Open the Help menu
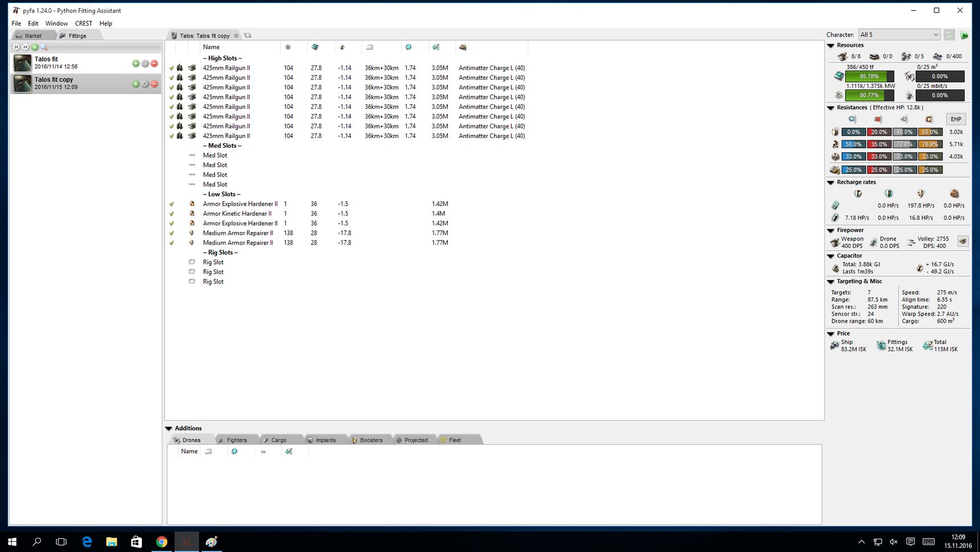The height and width of the screenshot is (552, 980). (105, 23)
